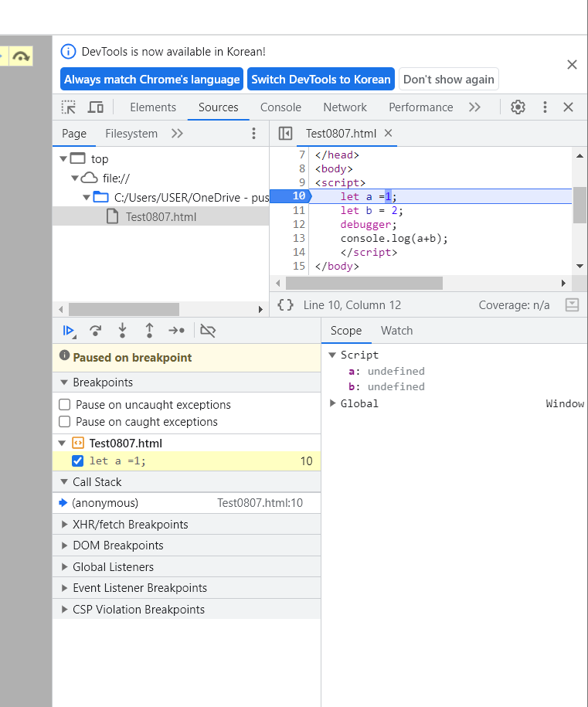This screenshot has height=707, width=588.
Task: Open Test0807.html:10 call stack link
Action: click(260, 503)
